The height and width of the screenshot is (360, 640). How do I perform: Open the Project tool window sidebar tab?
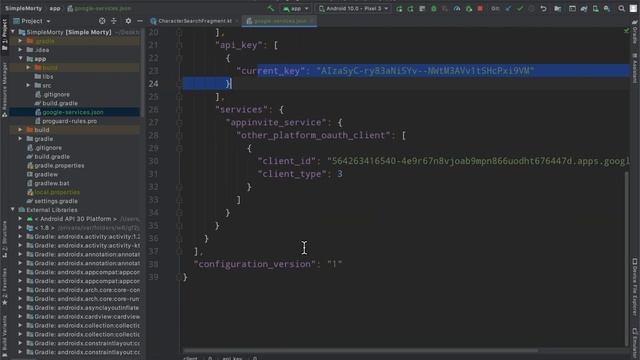[4, 35]
